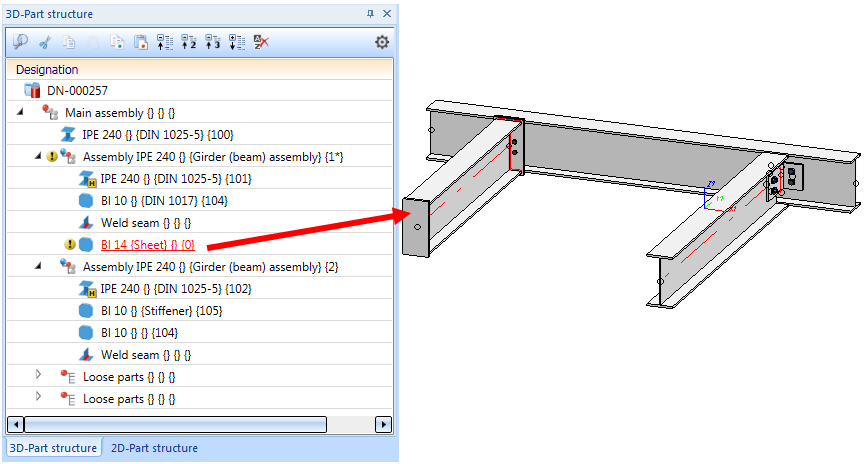866x464 pixels.
Task: Select Bl 10 {} {DIN 1017} {104}
Action: (x=164, y=201)
